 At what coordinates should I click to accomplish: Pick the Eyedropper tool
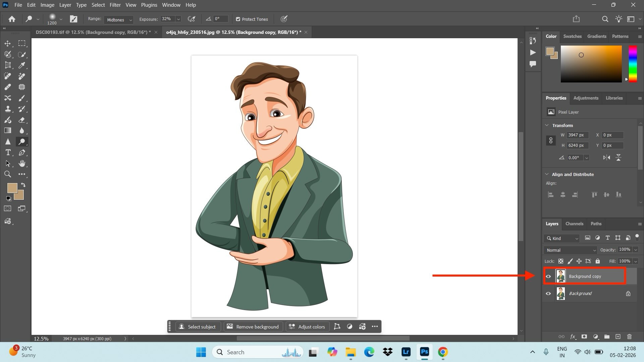pyautogui.click(x=22, y=65)
